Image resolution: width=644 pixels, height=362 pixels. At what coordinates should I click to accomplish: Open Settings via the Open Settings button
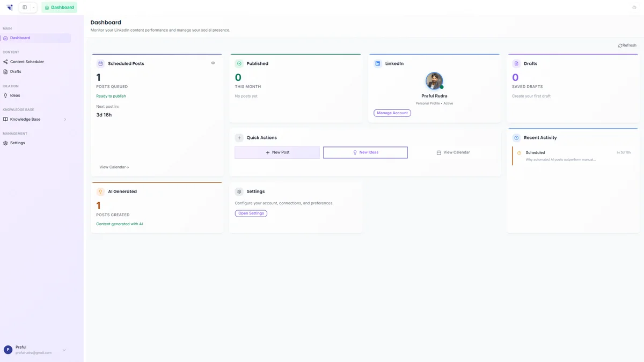click(251, 213)
